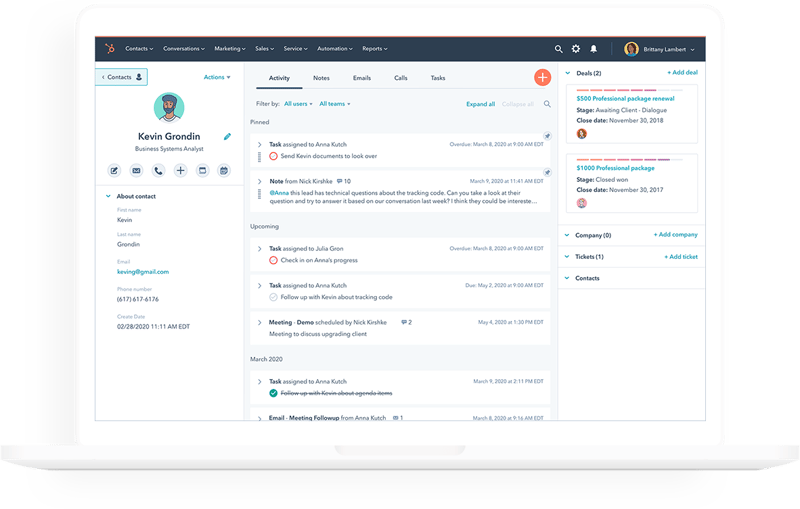
Task: Click the phone call icon under contact name
Action: [158, 171]
